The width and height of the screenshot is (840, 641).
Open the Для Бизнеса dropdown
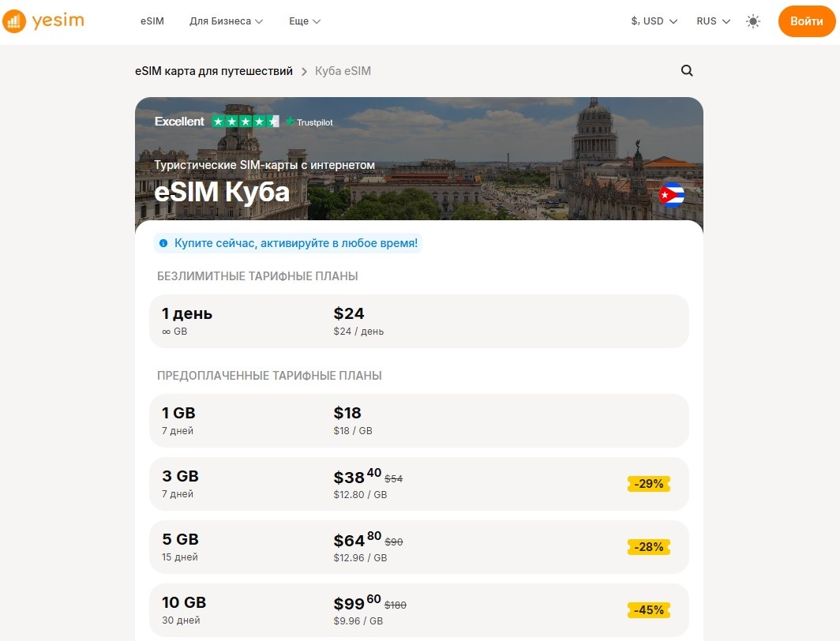coord(226,21)
